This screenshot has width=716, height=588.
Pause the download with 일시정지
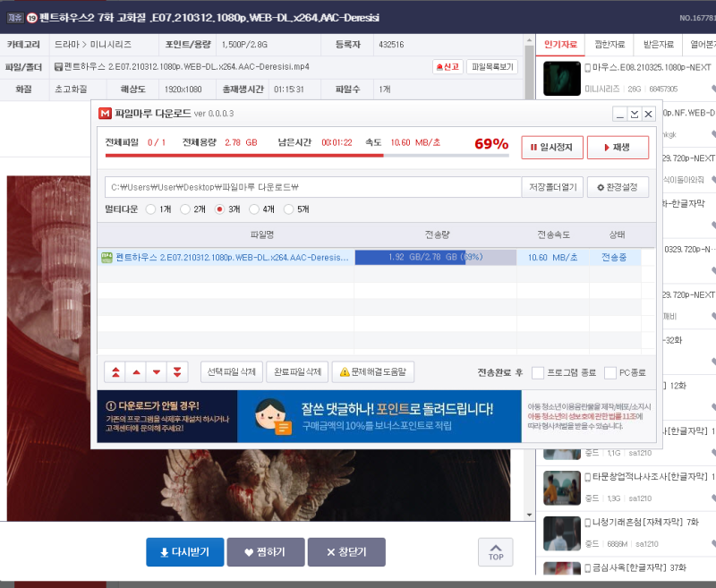pyautogui.click(x=552, y=148)
